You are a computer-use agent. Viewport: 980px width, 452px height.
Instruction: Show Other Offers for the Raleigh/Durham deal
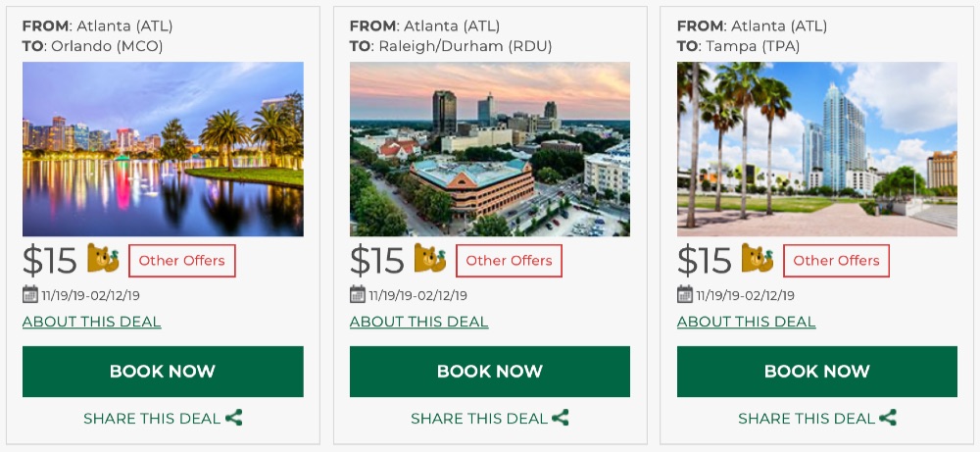(x=510, y=261)
